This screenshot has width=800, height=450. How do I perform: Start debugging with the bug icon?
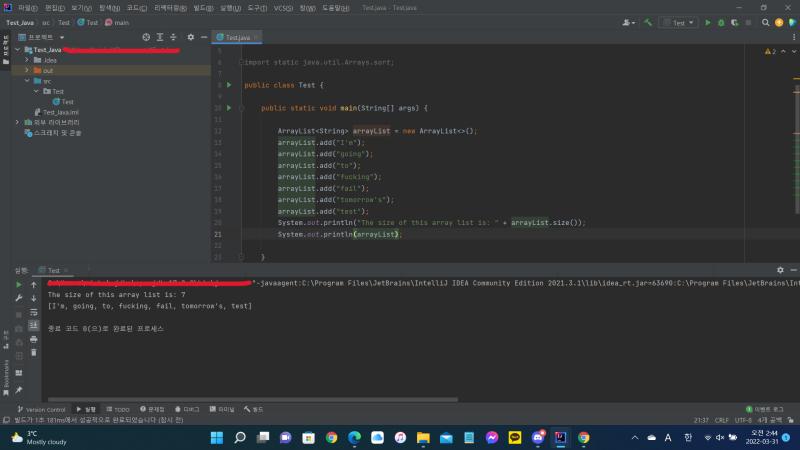(x=721, y=23)
